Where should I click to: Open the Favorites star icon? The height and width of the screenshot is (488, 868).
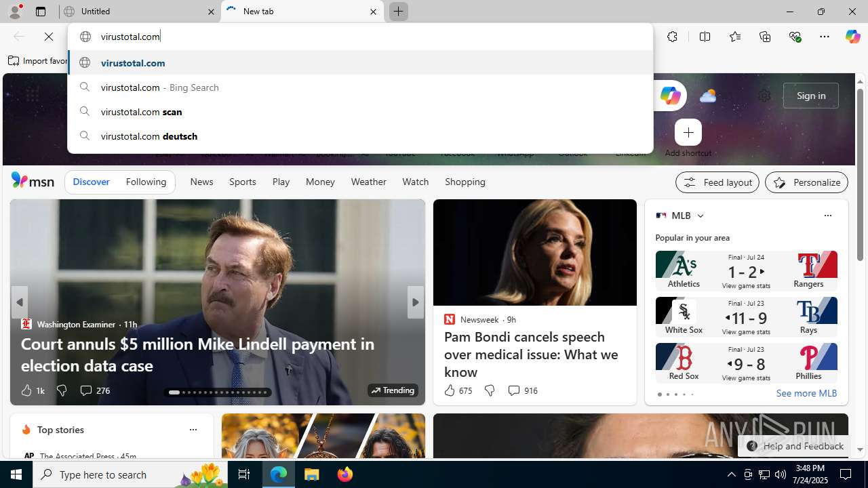click(735, 37)
